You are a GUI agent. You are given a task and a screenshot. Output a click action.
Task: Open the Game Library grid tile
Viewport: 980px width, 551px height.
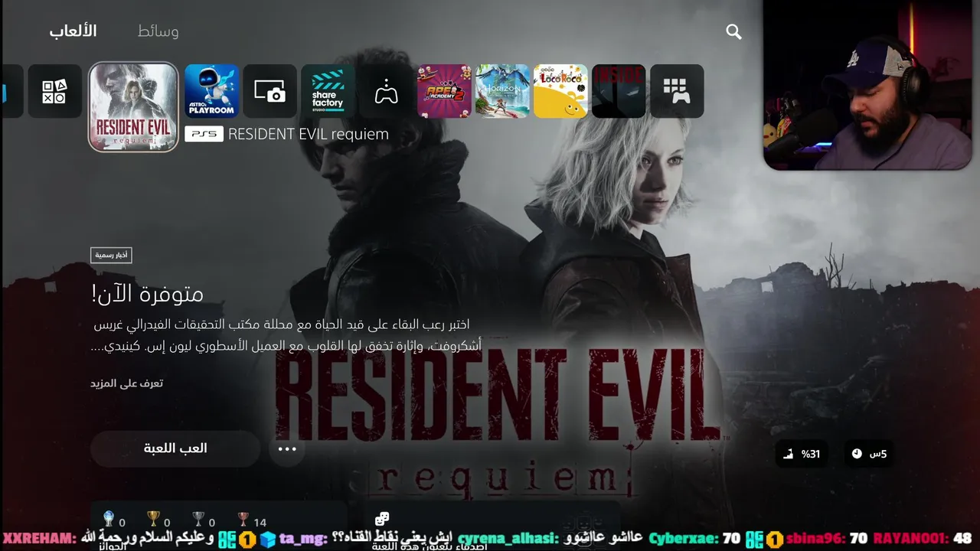[678, 91]
